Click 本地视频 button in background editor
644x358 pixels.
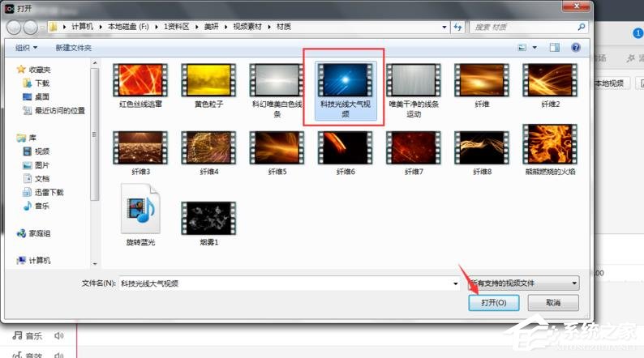pos(609,83)
